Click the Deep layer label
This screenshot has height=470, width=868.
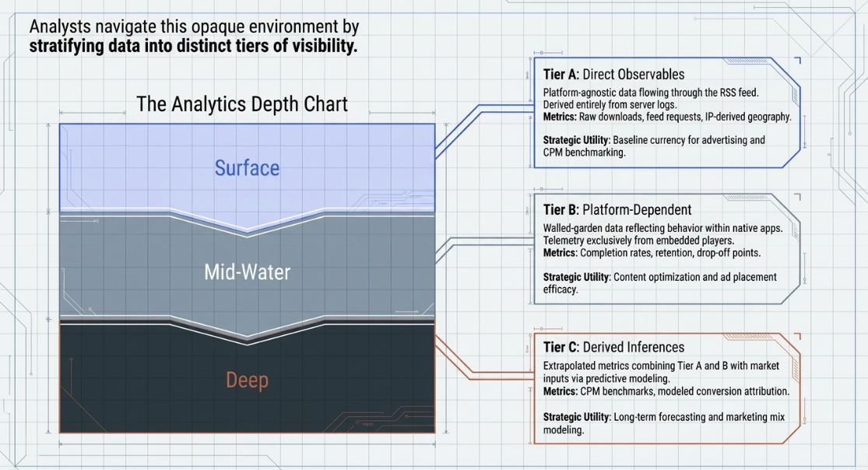(x=247, y=381)
